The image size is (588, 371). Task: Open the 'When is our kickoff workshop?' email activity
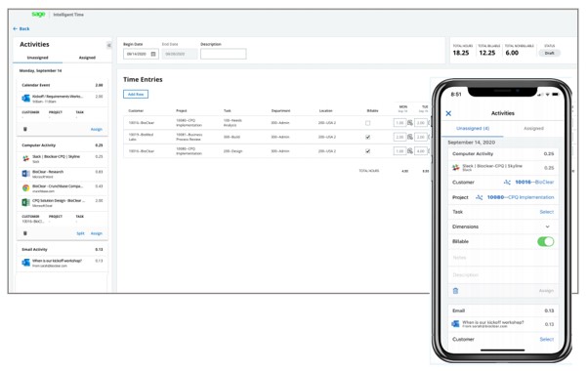[x=63, y=263]
